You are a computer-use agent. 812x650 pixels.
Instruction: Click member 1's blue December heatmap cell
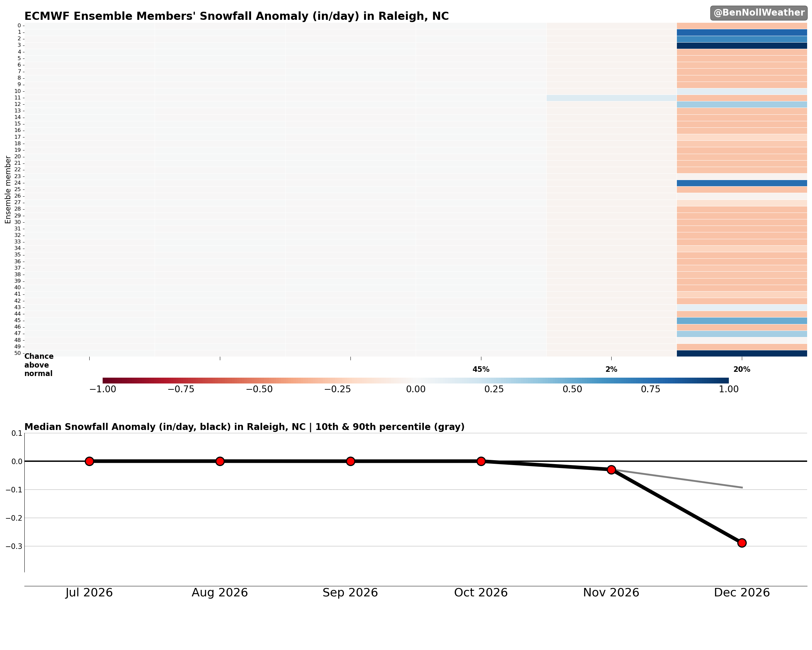(742, 32)
